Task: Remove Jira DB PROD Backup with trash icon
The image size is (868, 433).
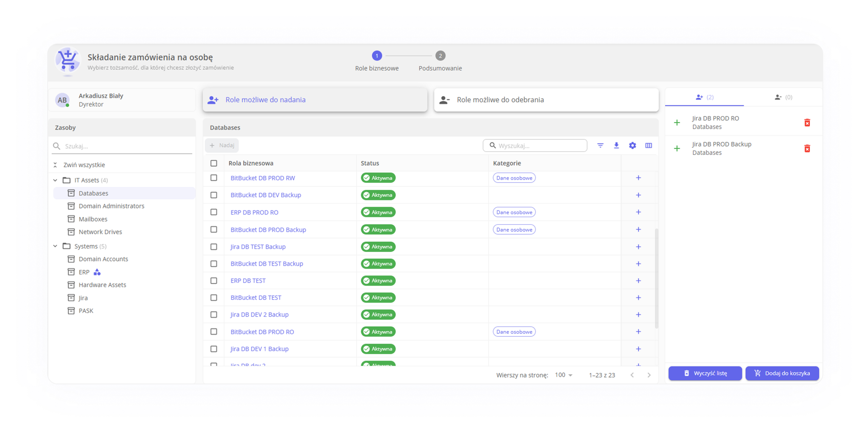Action: coord(807,149)
